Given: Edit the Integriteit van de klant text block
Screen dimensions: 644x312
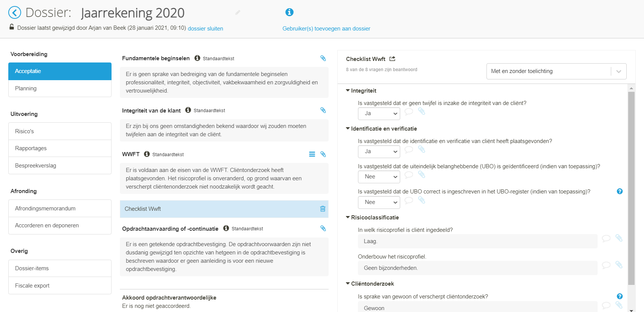Looking at the screenshot, I should (x=224, y=130).
